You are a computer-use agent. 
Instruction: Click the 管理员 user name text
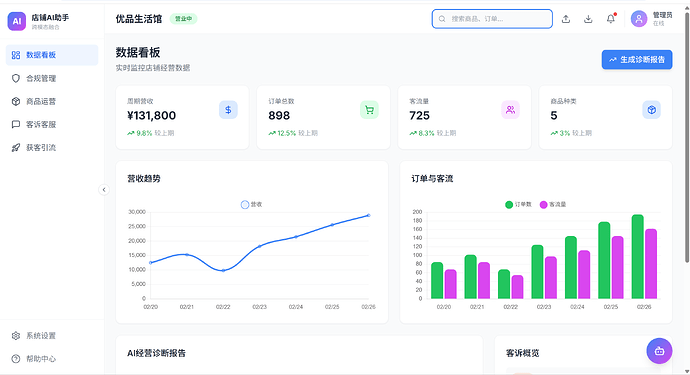click(662, 15)
